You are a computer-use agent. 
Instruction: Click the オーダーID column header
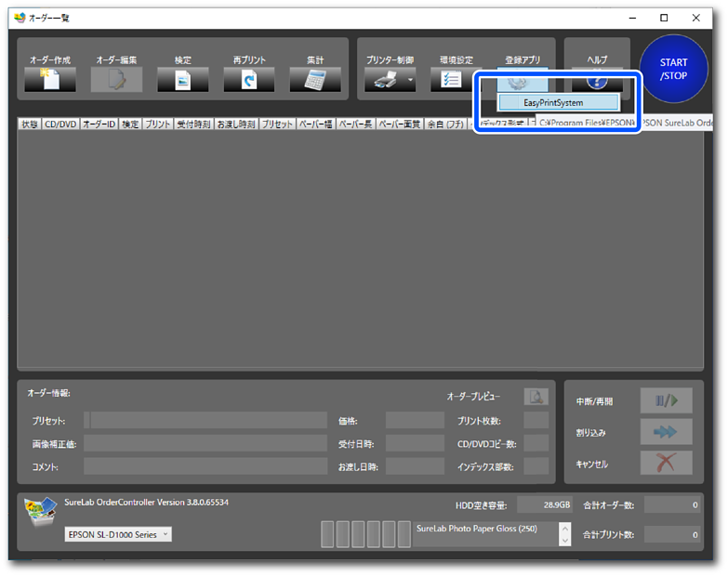point(99,124)
